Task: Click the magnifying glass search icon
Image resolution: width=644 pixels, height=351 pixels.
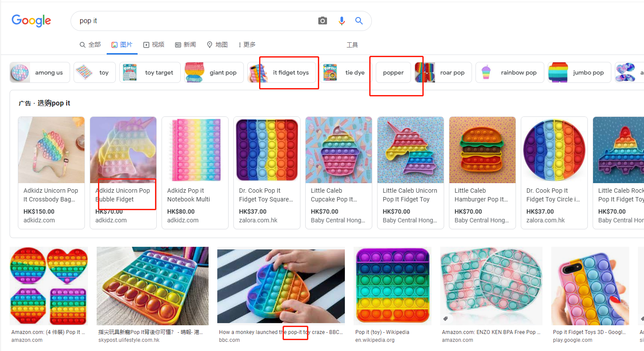Action: click(x=358, y=20)
